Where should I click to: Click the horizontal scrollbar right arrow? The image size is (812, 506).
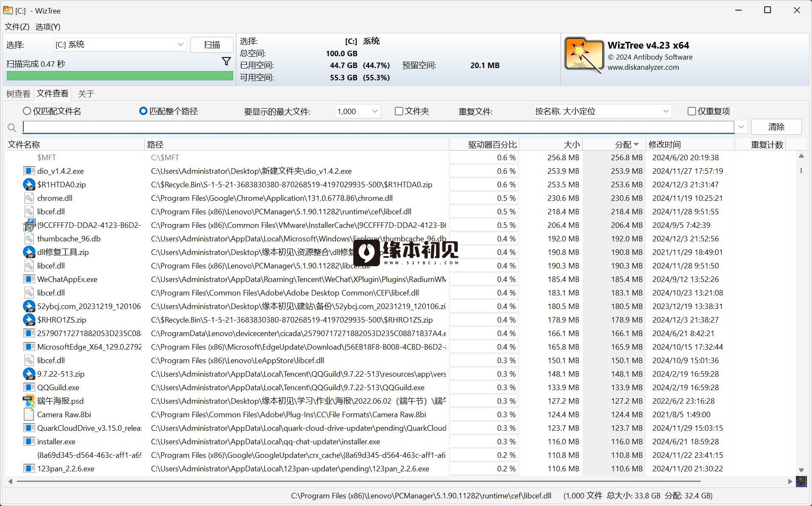coord(790,481)
